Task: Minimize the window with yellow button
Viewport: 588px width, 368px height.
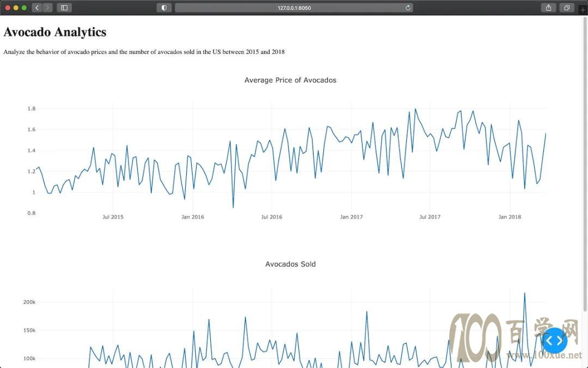Action: (x=16, y=8)
